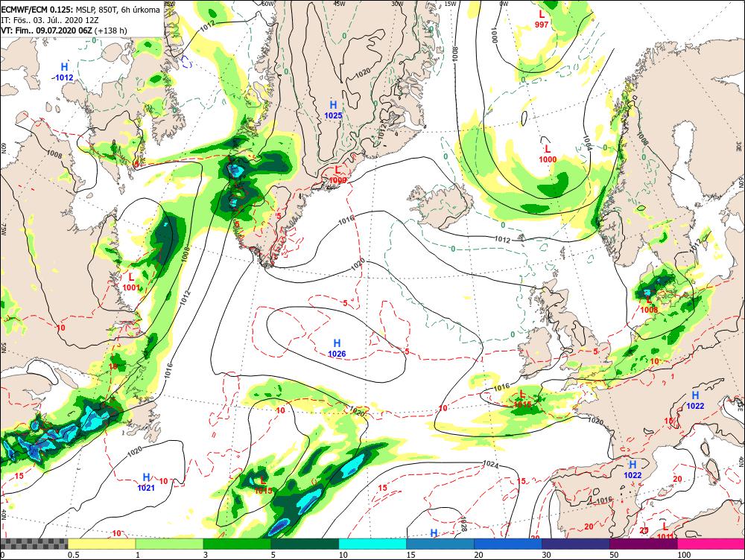745x560 pixels.
Task: Select the legend value '30'
Action: click(x=546, y=555)
